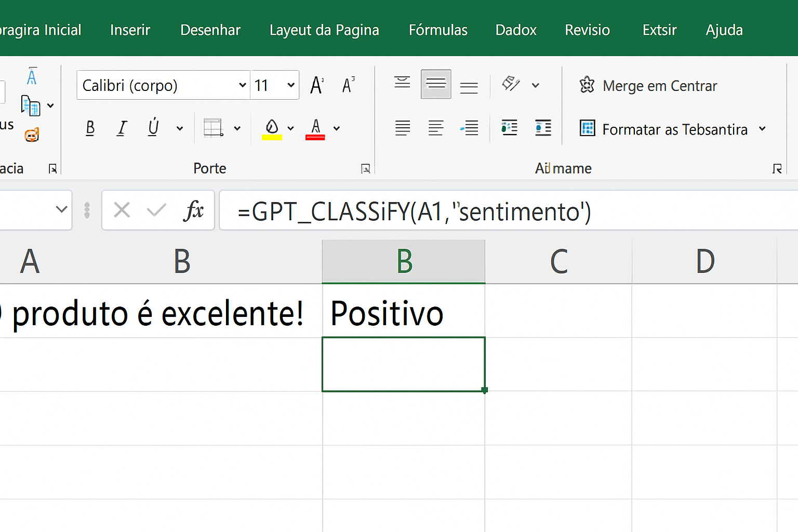The width and height of the screenshot is (798, 532).
Task: Click the selected empty cell below Positivo
Action: 404,364
